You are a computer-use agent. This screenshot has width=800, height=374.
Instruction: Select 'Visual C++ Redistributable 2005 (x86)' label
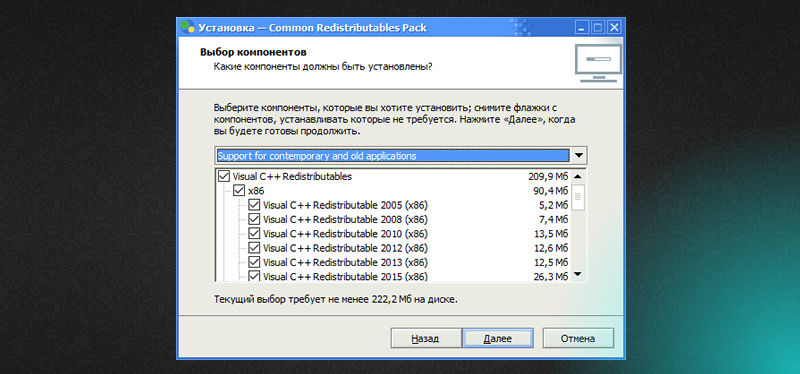coord(345,206)
